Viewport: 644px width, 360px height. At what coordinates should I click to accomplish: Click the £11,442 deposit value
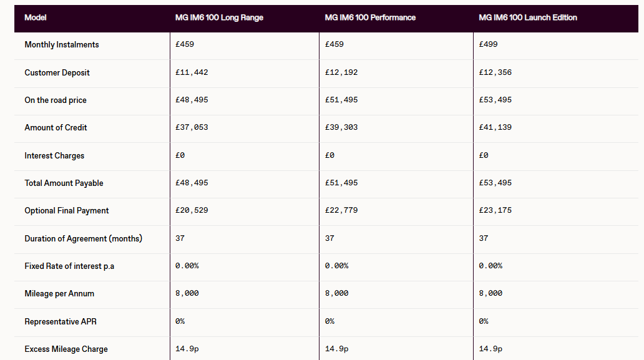click(x=192, y=72)
